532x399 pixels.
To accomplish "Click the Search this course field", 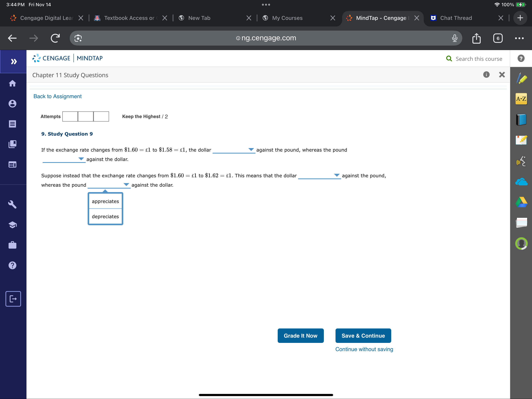I will coord(478,59).
